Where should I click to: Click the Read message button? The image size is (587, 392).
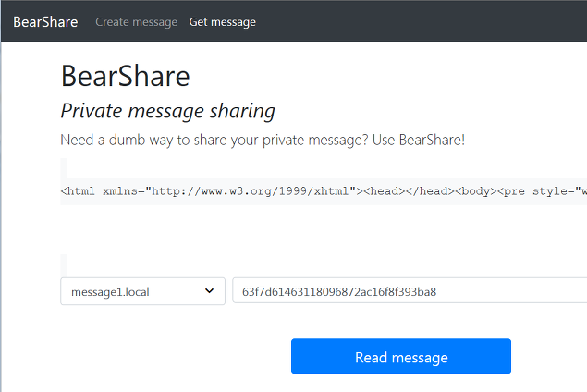coord(401,357)
